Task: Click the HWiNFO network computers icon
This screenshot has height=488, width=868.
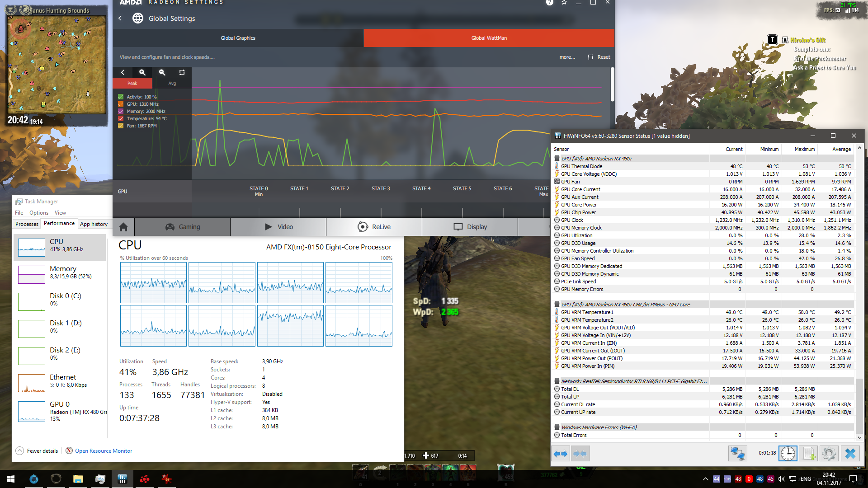Action: click(x=737, y=453)
